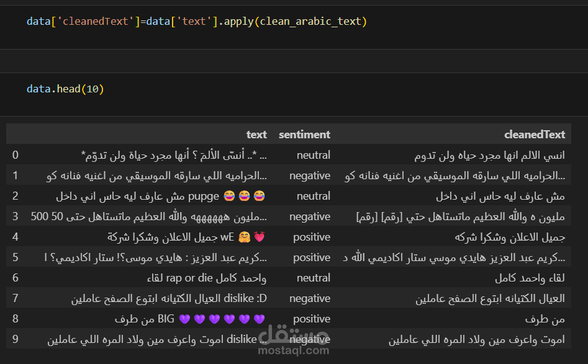The height and width of the screenshot is (364, 588).
Task: Click cleanedText cell in row 7
Action: [490, 298]
